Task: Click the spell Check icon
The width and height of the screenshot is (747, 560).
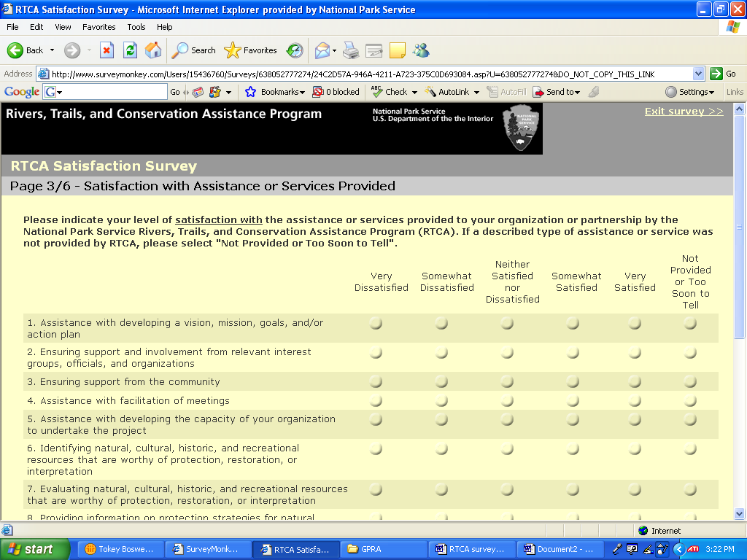Action: [x=377, y=92]
